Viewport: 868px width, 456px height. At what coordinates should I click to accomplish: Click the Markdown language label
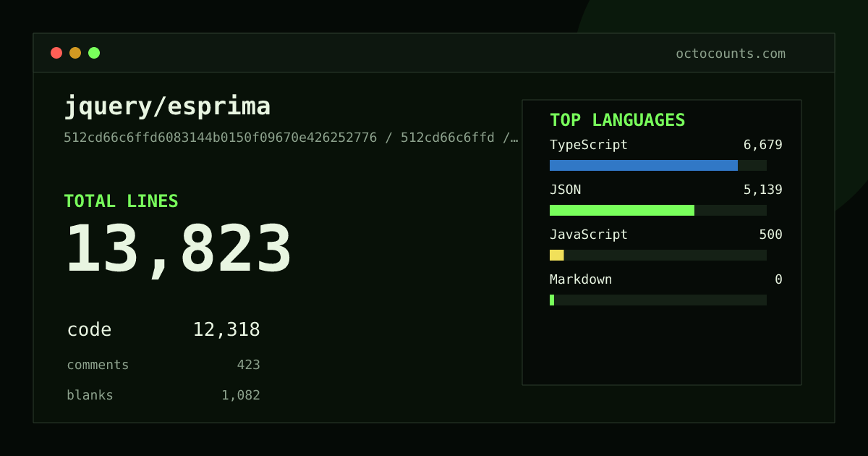(x=581, y=279)
